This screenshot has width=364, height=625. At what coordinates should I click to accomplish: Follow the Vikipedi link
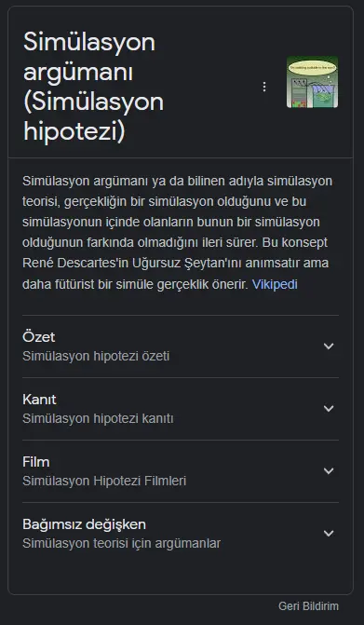point(275,284)
